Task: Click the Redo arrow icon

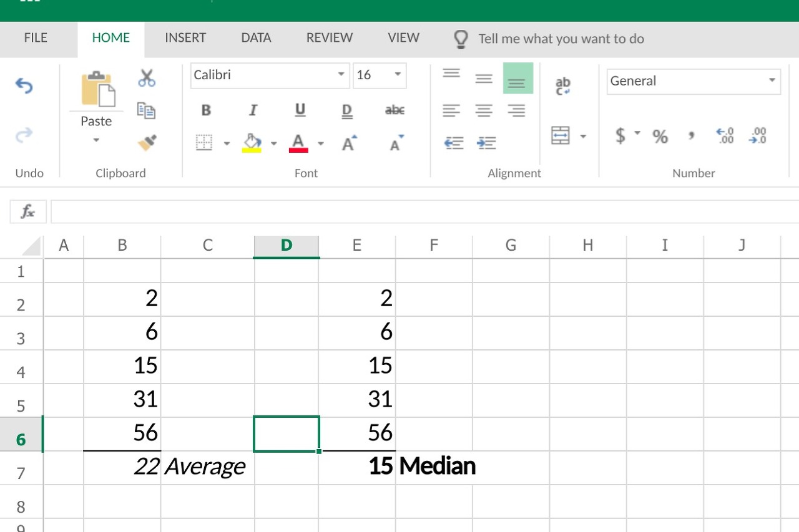Action: (x=24, y=134)
